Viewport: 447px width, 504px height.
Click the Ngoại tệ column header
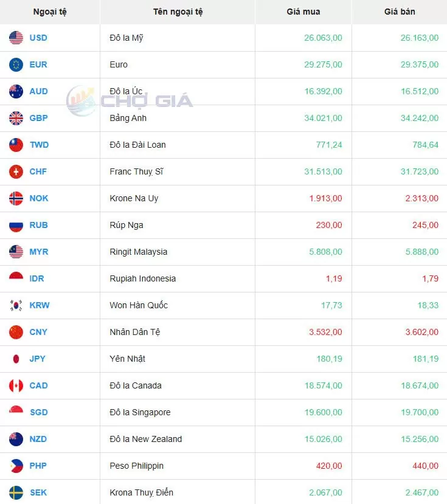[50, 12]
